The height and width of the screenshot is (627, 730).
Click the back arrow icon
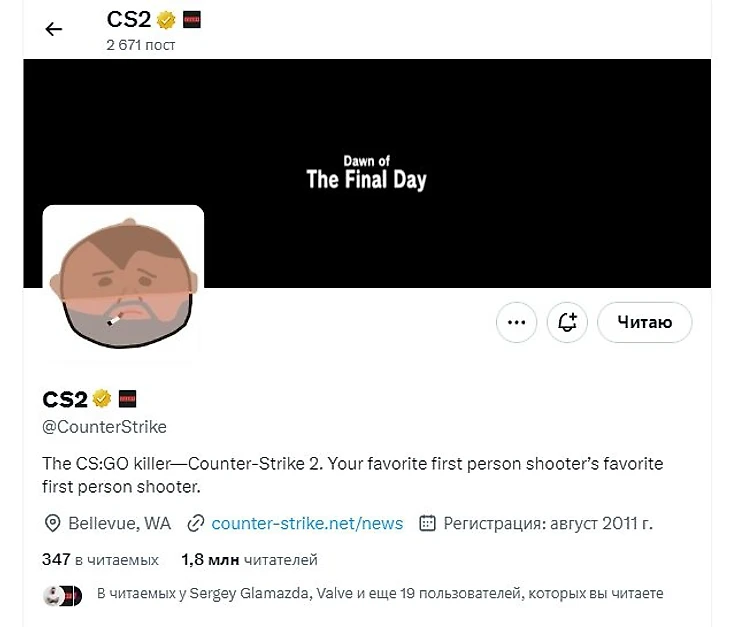pyautogui.click(x=54, y=29)
